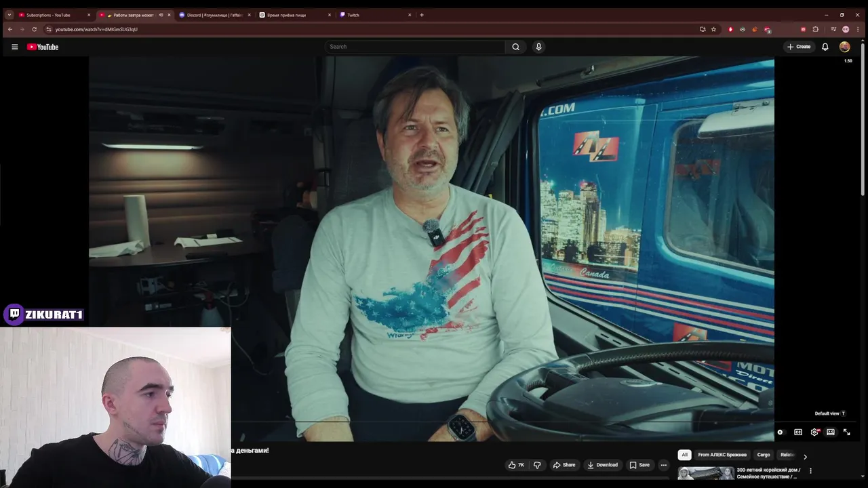
Task: Click the Create button
Action: (799, 47)
